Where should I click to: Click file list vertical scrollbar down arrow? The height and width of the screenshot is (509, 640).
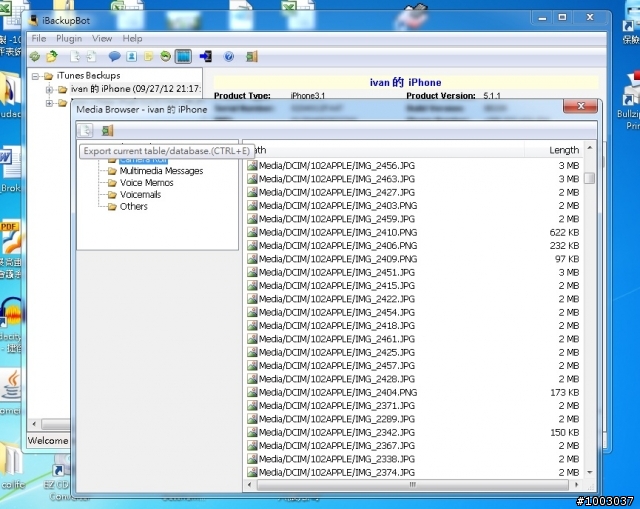589,472
